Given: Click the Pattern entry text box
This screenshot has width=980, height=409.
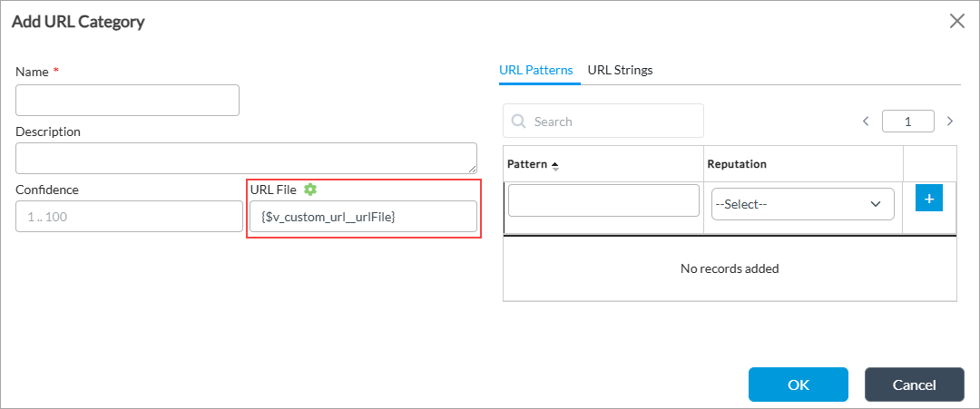Looking at the screenshot, I should (603, 200).
